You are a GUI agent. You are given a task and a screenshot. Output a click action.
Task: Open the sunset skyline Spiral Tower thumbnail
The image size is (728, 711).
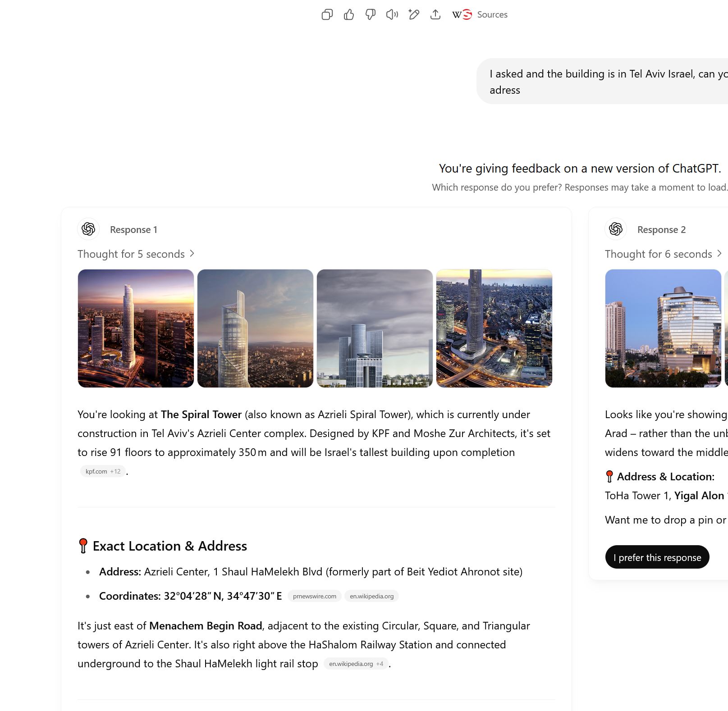[x=136, y=328]
